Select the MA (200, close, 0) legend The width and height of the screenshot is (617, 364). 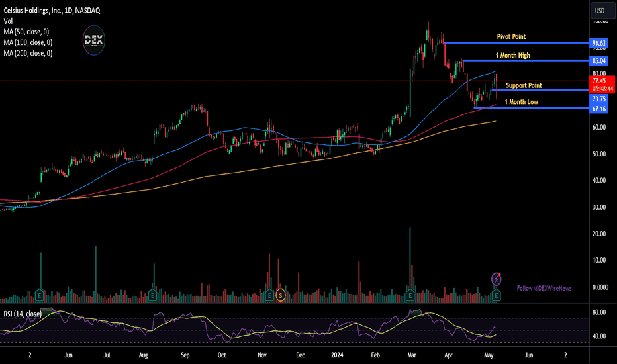click(x=28, y=53)
